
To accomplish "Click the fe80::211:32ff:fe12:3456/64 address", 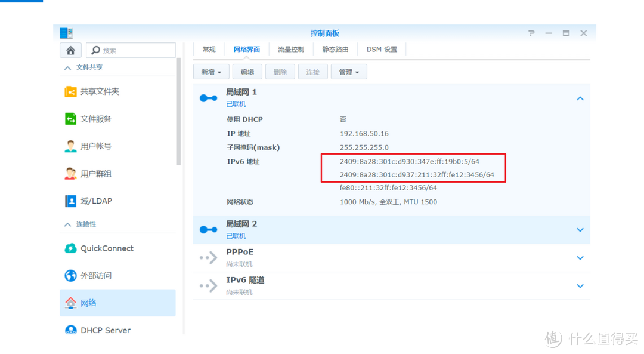I will pos(388,188).
